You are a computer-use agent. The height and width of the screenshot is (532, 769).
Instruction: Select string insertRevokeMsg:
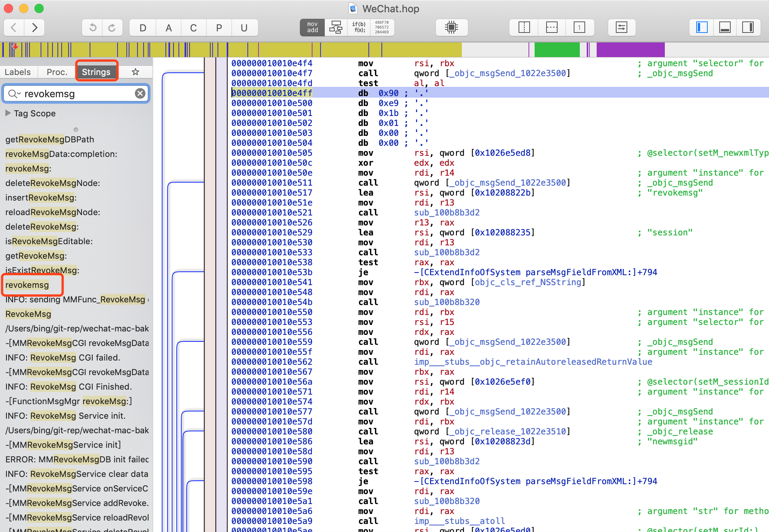click(41, 197)
